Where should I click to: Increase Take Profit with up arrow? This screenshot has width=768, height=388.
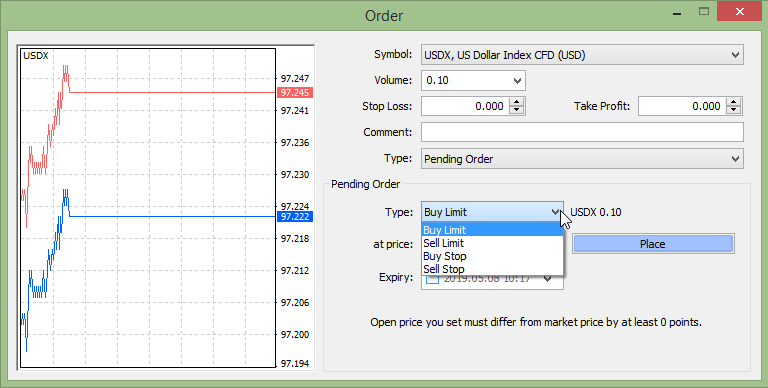pyautogui.click(x=733, y=102)
